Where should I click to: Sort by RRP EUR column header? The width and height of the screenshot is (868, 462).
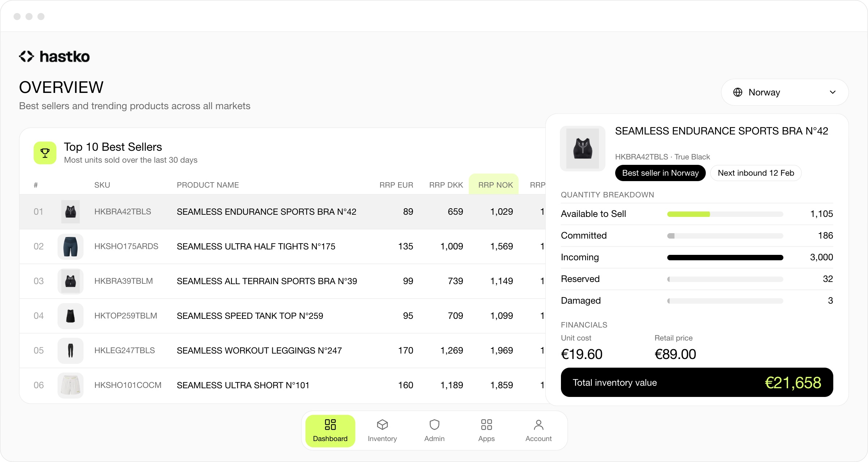coord(396,185)
